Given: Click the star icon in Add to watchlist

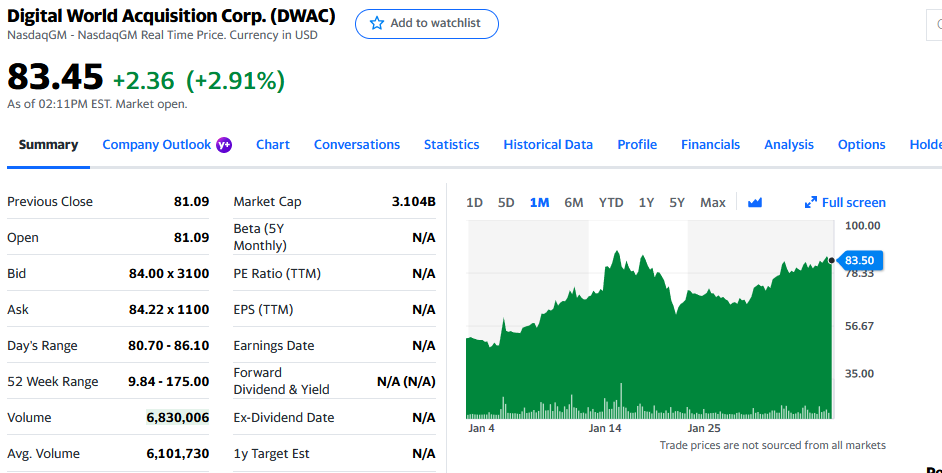Looking at the screenshot, I should point(377,23).
